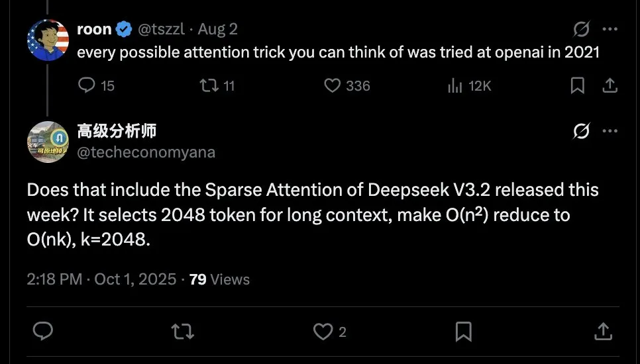The height and width of the screenshot is (364, 640).
Task: Open more options on 高级分析师's reply
Action: (x=610, y=132)
